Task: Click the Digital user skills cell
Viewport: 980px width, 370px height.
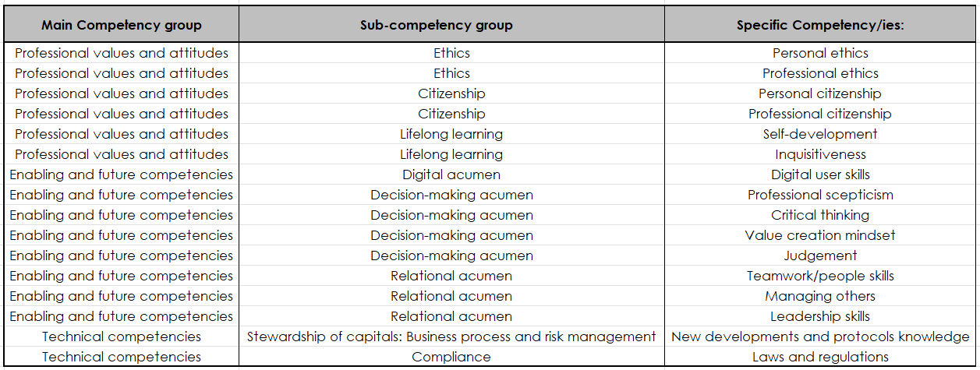Action: pyautogui.click(x=820, y=174)
